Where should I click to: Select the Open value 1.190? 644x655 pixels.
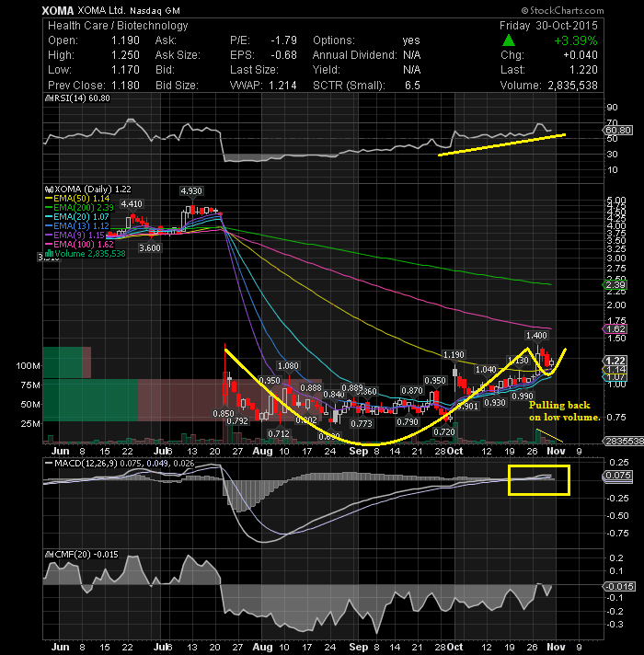tap(125, 40)
